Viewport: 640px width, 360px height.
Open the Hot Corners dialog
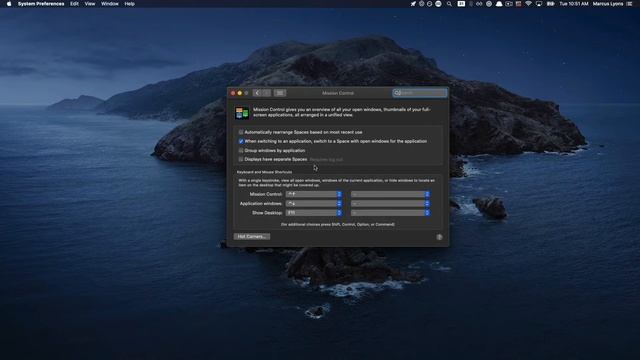coord(252,236)
